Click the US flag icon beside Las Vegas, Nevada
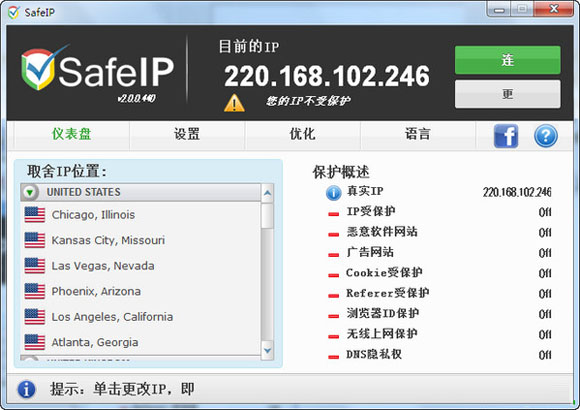 point(35,266)
